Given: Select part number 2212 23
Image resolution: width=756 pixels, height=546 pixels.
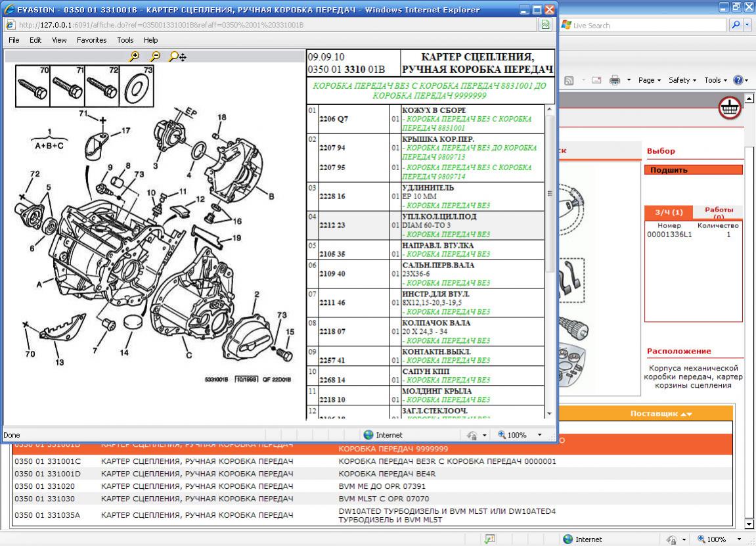Looking at the screenshot, I should point(332,225).
